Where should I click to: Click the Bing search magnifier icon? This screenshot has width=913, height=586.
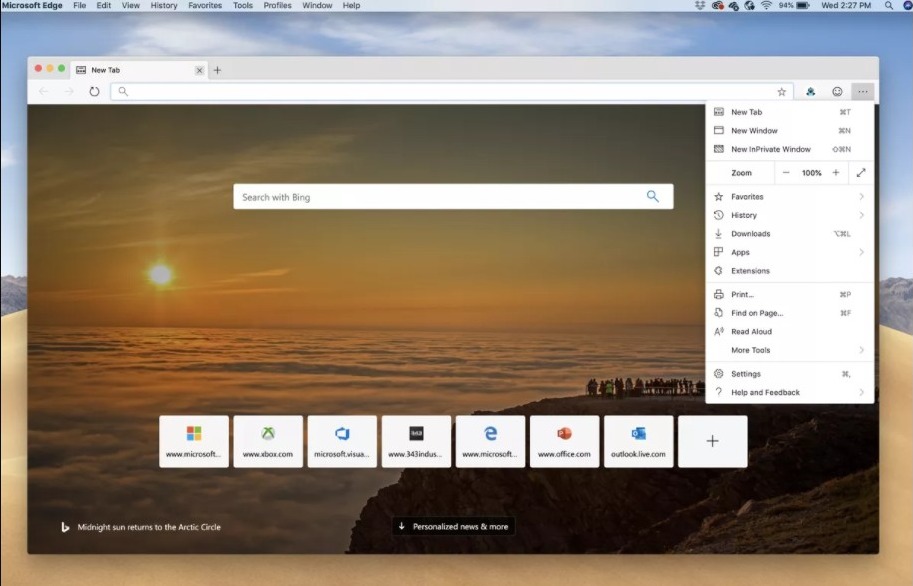point(653,197)
